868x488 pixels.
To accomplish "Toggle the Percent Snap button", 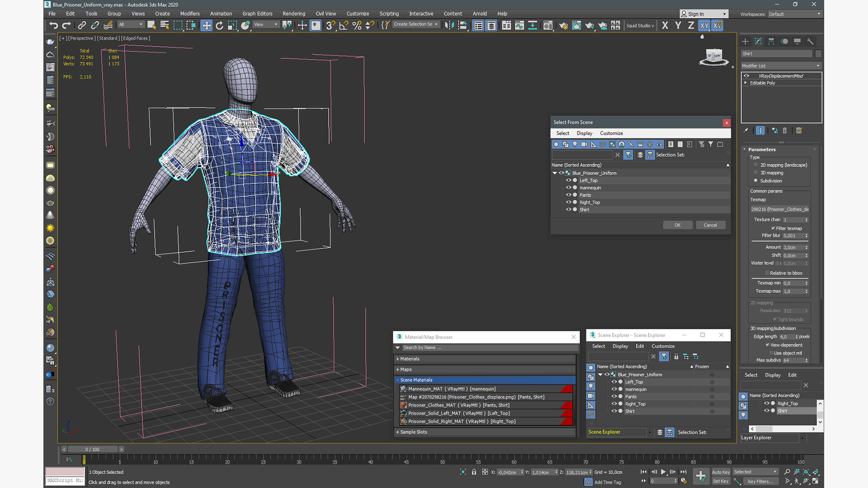I will 357,25.
